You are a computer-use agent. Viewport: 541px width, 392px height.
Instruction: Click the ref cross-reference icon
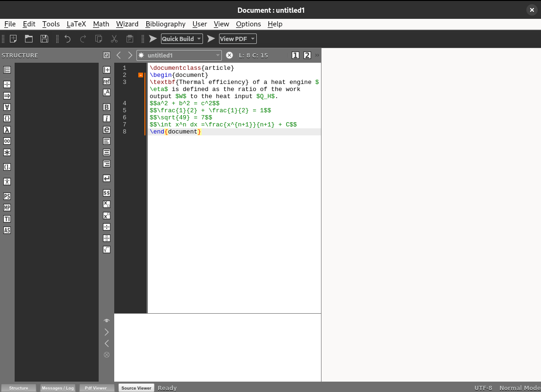coord(107,81)
